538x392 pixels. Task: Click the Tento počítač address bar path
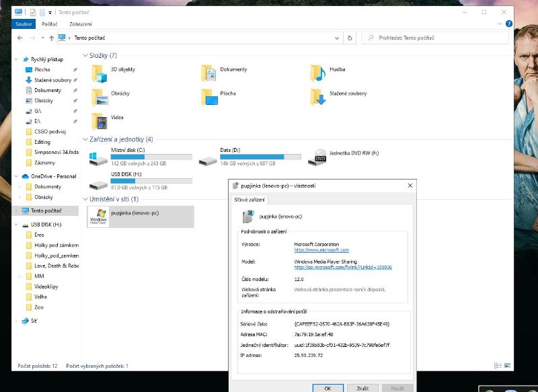tap(89, 38)
